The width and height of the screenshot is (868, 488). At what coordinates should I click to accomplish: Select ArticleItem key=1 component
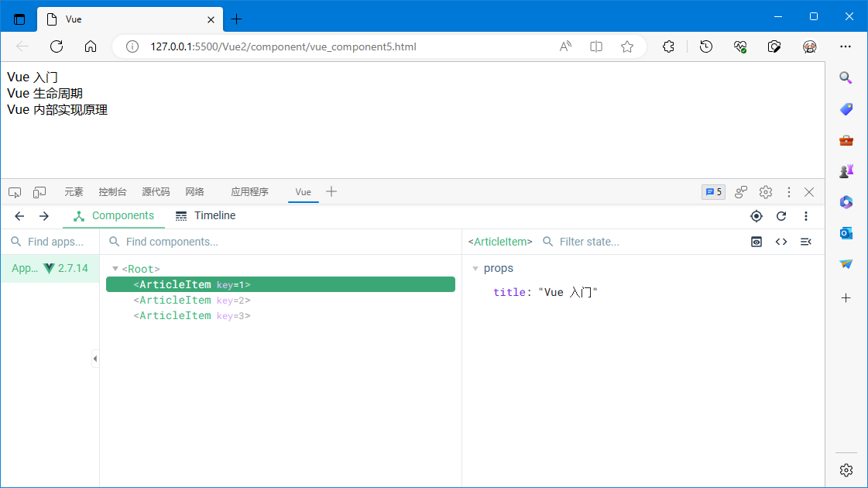click(280, 284)
